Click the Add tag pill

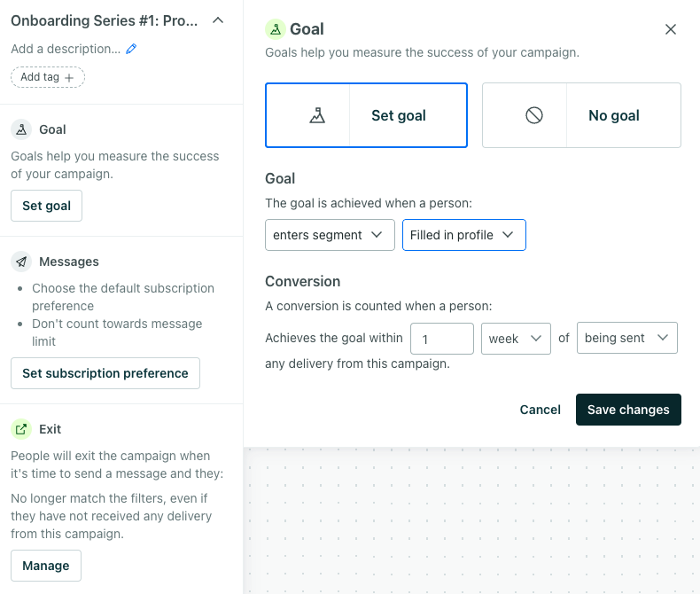point(48,77)
